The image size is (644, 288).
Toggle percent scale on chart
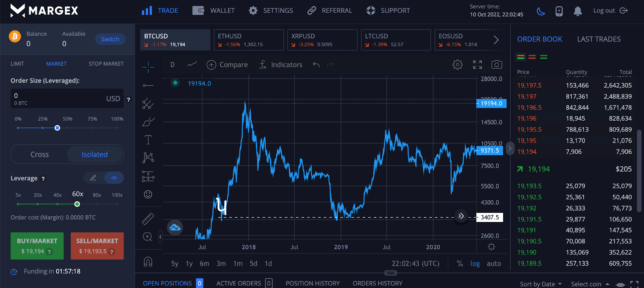point(460,263)
